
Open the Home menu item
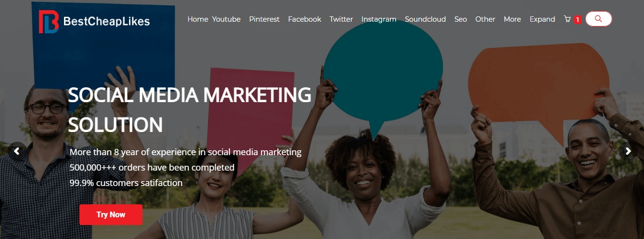(198, 19)
